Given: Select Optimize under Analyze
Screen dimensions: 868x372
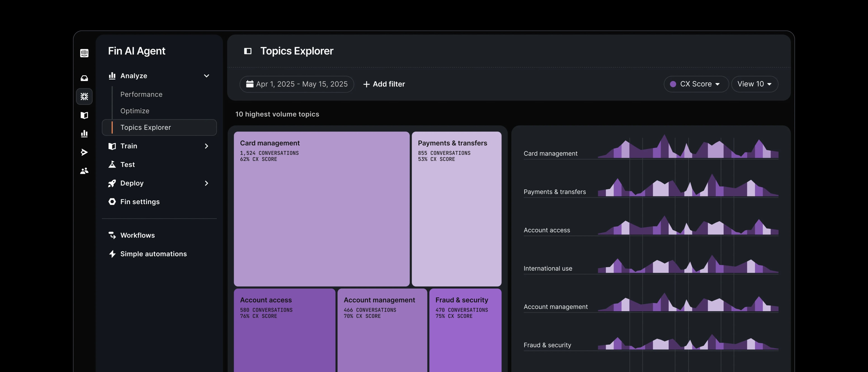Looking at the screenshot, I should coord(135,111).
